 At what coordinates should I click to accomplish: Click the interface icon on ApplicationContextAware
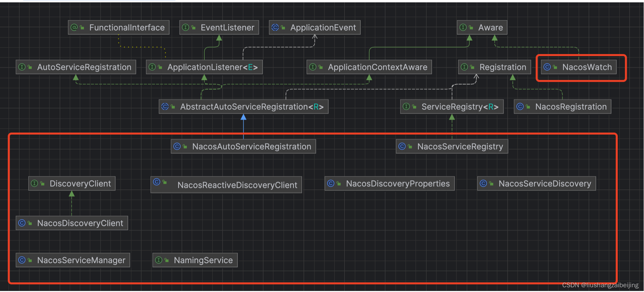pyautogui.click(x=313, y=67)
